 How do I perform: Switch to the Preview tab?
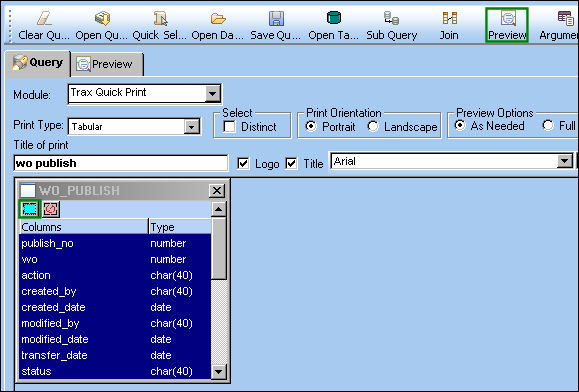(x=106, y=65)
